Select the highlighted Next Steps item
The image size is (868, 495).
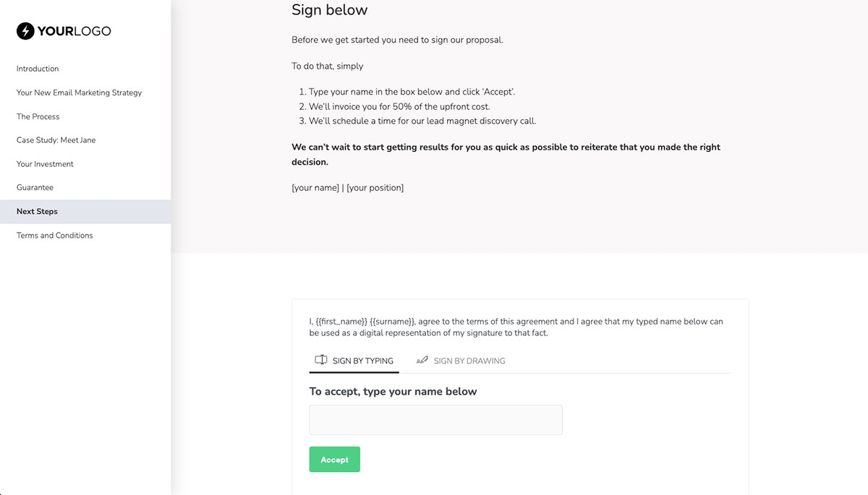coord(37,211)
